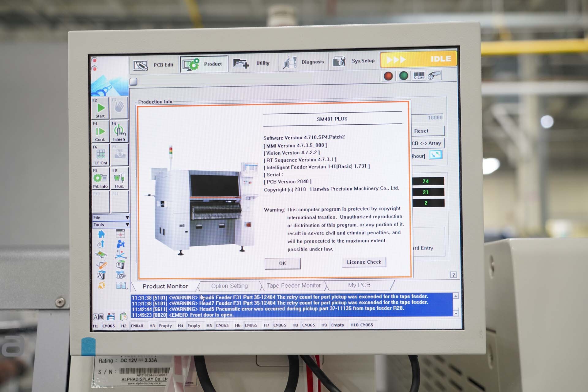Image resolution: width=588 pixels, height=392 pixels.
Task: Click OK in the about dialog
Action: (x=282, y=263)
